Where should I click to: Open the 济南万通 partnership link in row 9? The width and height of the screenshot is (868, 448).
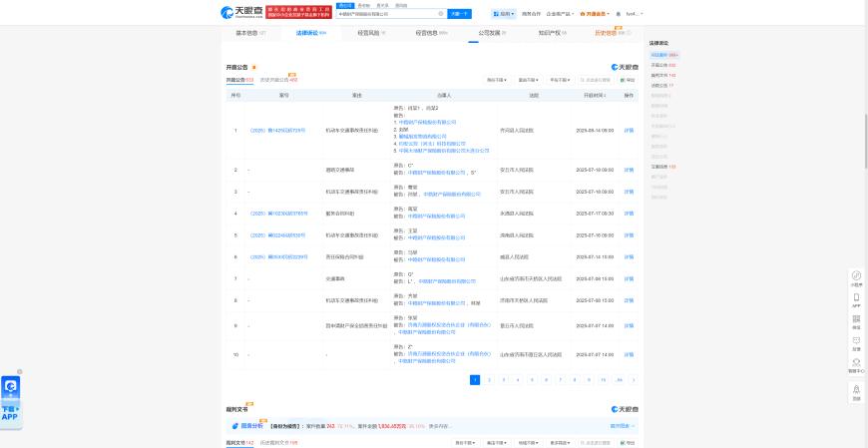pos(450,324)
